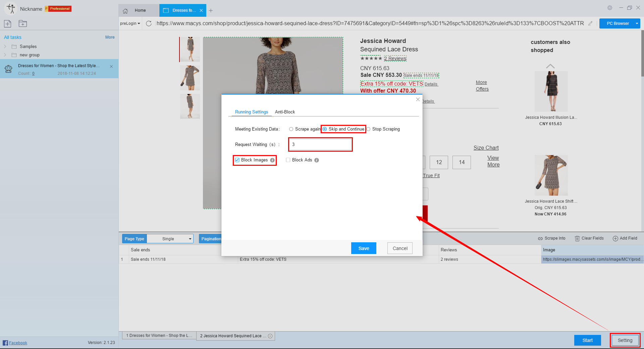Image resolution: width=644 pixels, height=349 pixels.
Task: Open a new tab with plus icon
Action: (x=211, y=10)
